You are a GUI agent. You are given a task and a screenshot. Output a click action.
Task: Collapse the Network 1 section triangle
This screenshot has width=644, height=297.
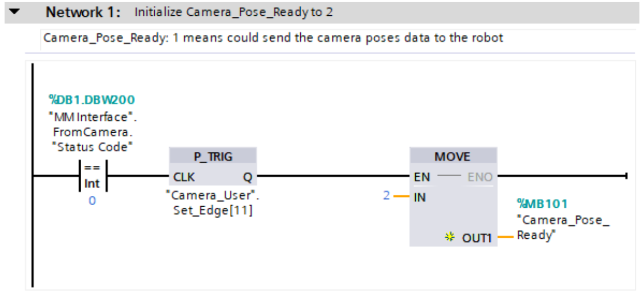tap(15, 12)
